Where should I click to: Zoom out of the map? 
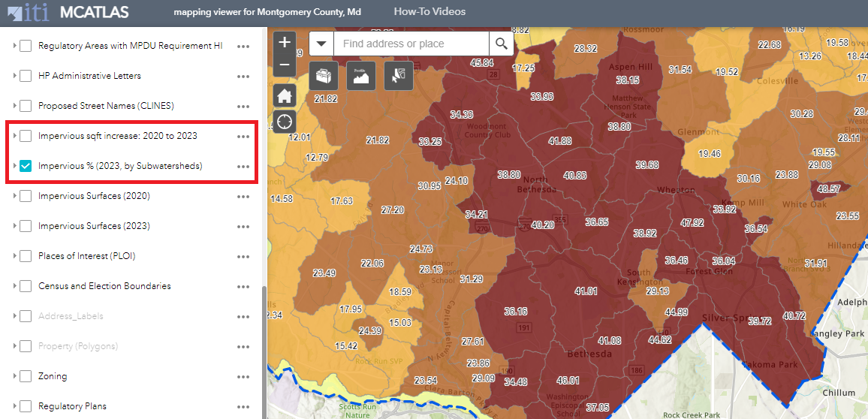click(x=285, y=65)
